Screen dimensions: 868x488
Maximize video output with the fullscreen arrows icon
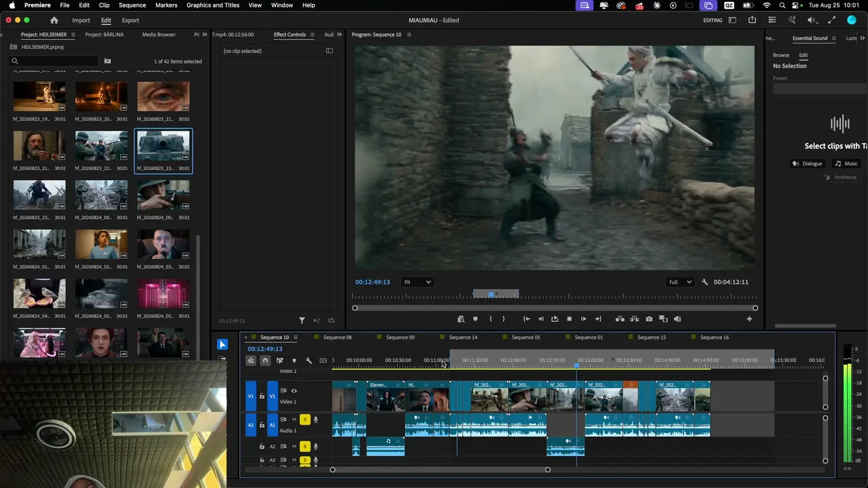click(x=832, y=20)
